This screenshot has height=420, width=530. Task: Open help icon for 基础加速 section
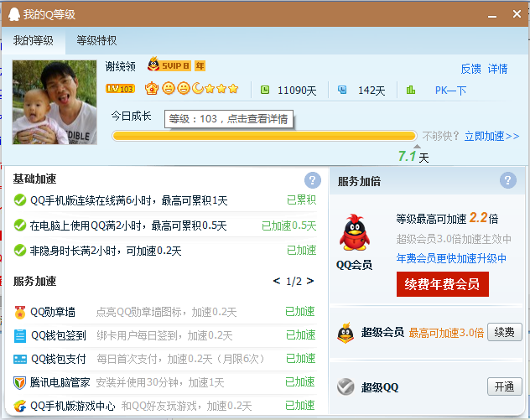[313, 180]
